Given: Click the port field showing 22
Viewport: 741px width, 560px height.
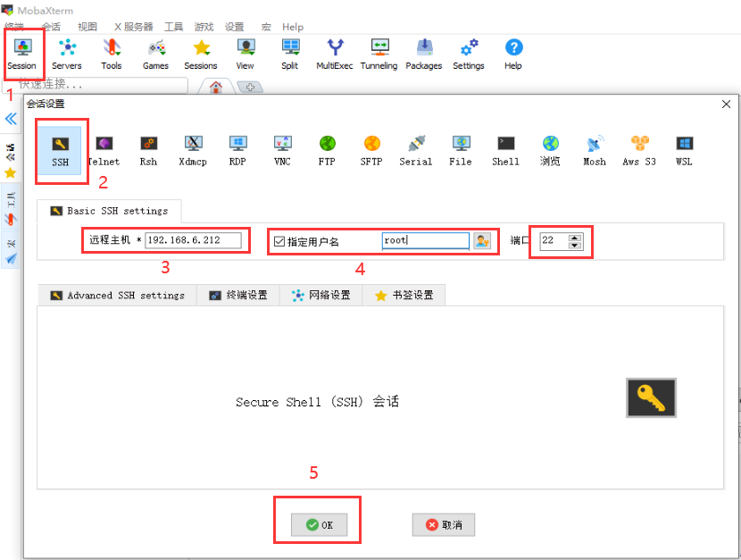Looking at the screenshot, I should 554,240.
